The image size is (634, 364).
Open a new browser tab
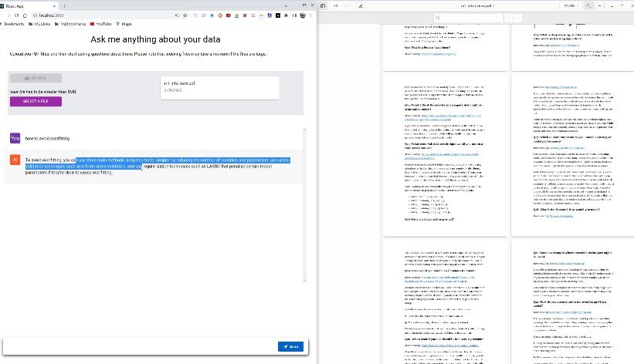coord(64,6)
